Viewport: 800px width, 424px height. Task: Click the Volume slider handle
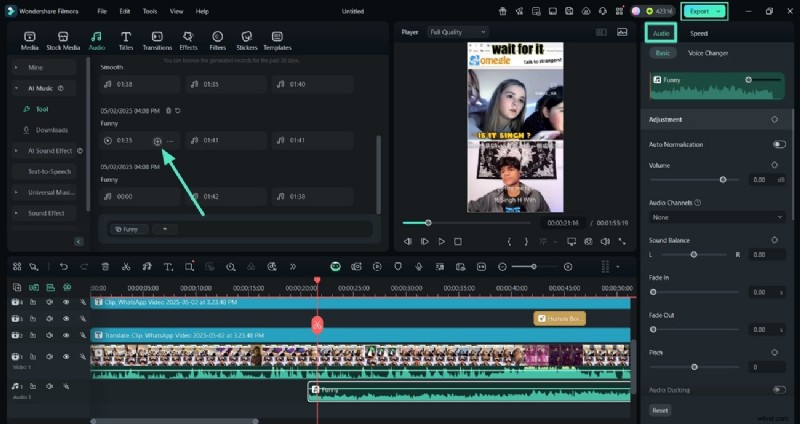[x=723, y=179]
